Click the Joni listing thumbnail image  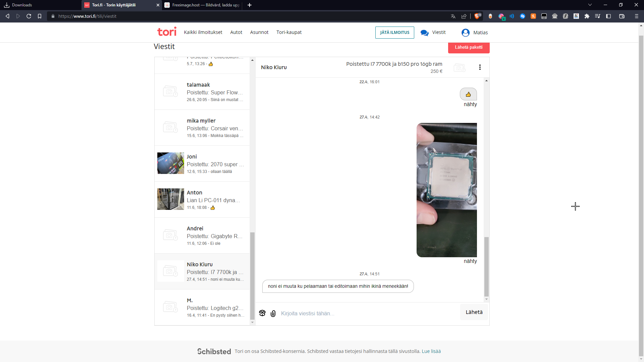[171, 163]
